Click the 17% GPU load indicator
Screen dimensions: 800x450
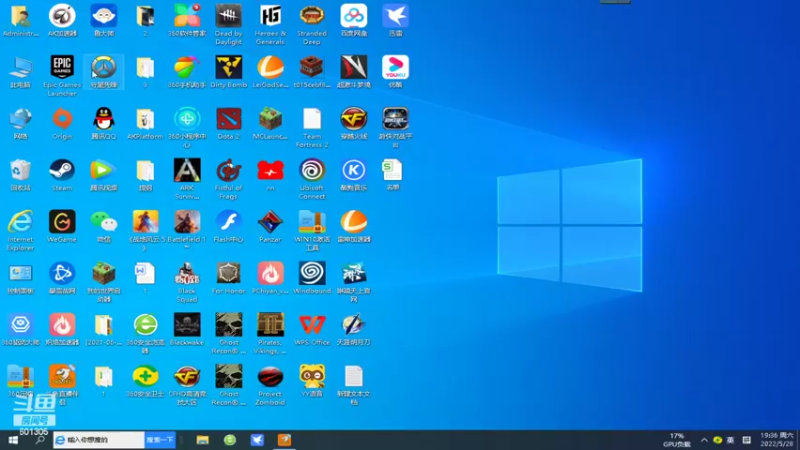click(x=677, y=440)
